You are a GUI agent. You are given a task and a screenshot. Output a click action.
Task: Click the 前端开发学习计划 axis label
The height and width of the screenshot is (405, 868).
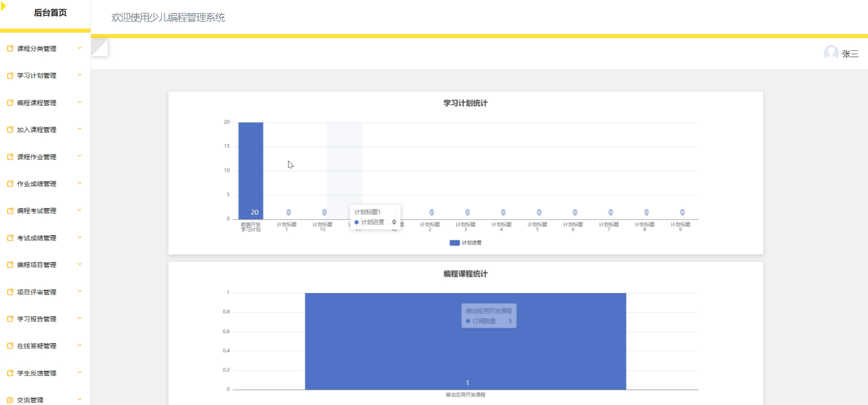[251, 227]
